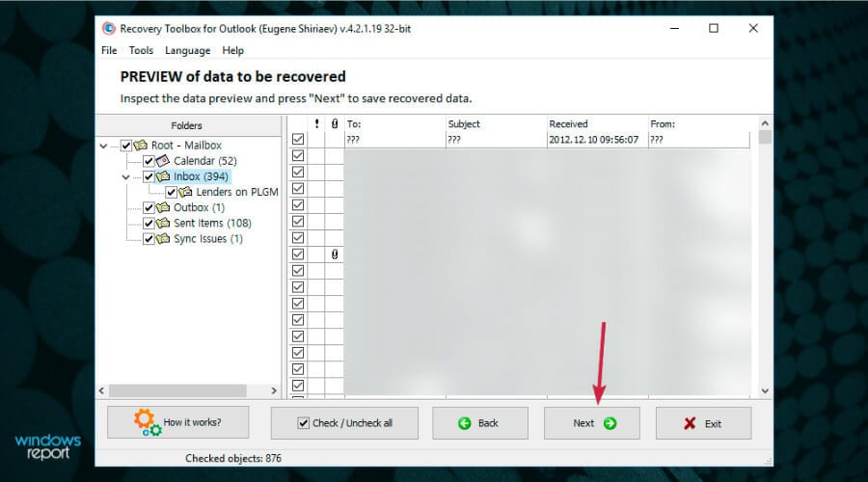The image size is (868, 482).
Task: Uncheck the Lenders on PLGM checkbox
Action: click(x=171, y=192)
